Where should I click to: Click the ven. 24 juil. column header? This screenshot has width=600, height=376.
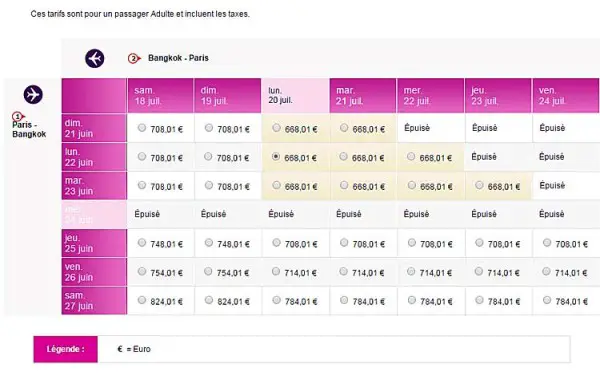pyautogui.click(x=566, y=96)
